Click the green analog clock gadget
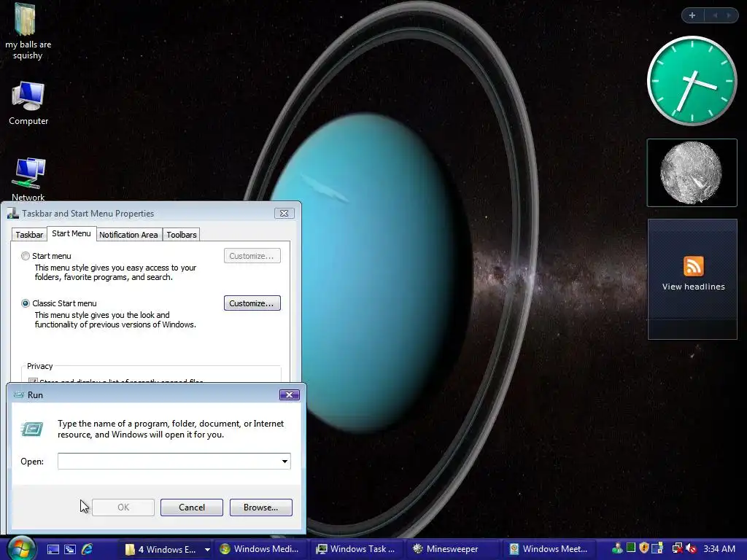747x560 pixels. point(692,81)
